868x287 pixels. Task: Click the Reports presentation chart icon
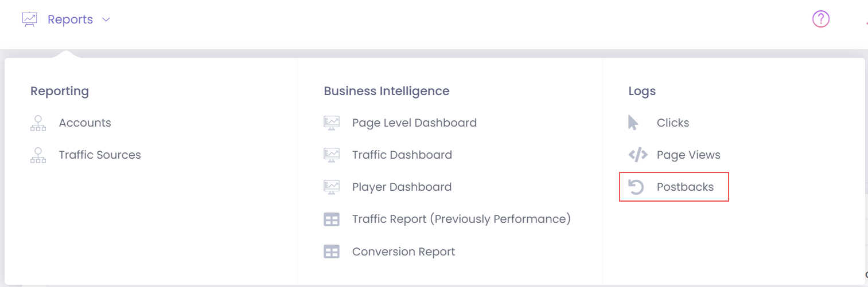pyautogui.click(x=29, y=19)
